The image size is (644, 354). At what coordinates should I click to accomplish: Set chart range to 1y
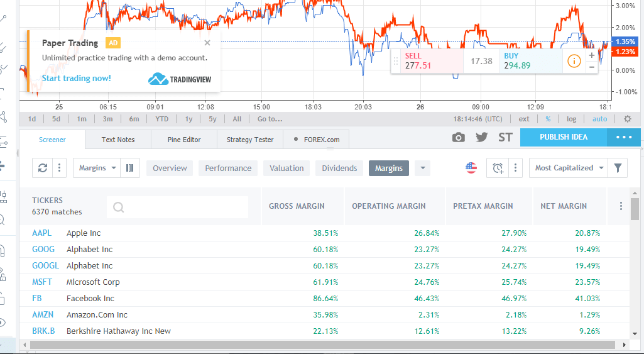click(188, 119)
